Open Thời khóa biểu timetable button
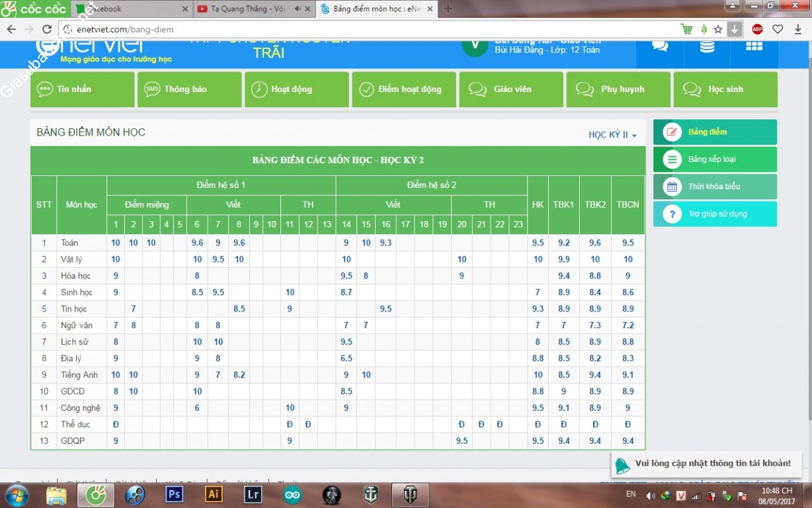Viewport: 812px width, 508px height. 715,187
